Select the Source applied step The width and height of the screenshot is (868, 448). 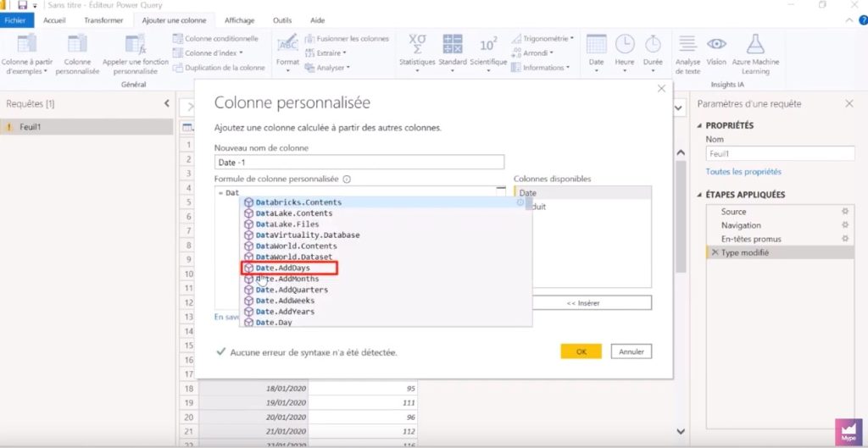click(781, 212)
